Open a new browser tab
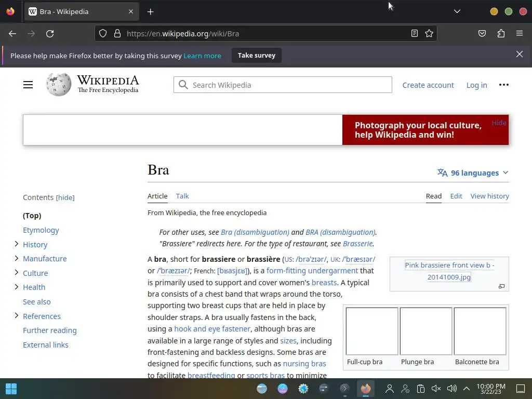Image resolution: width=532 pixels, height=399 pixels. coord(151,12)
